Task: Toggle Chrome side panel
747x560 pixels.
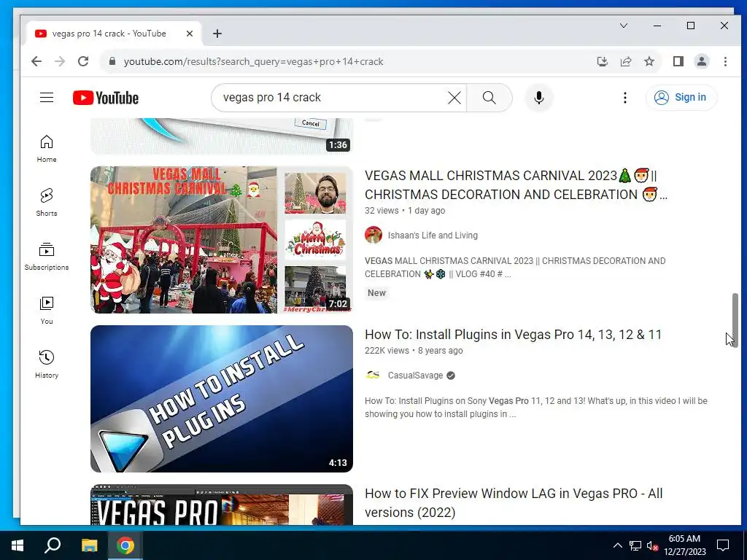Action: coord(678,61)
